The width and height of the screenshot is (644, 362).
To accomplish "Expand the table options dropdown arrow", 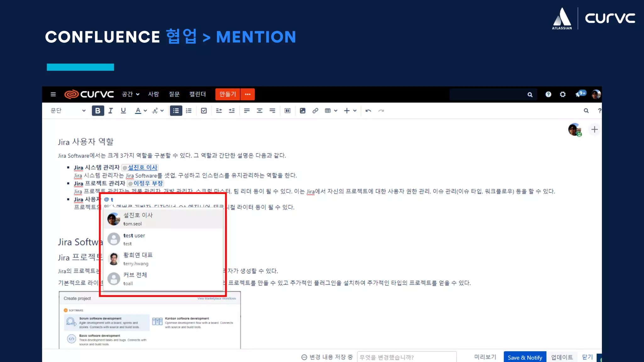I will (x=336, y=111).
